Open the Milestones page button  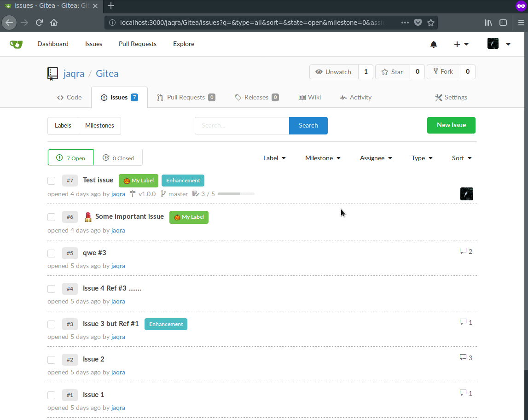pos(100,126)
